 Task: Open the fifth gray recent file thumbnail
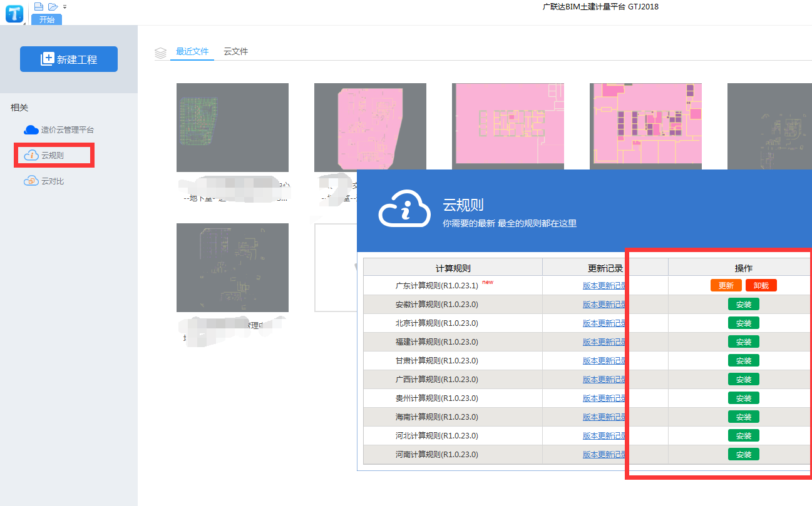769,126
